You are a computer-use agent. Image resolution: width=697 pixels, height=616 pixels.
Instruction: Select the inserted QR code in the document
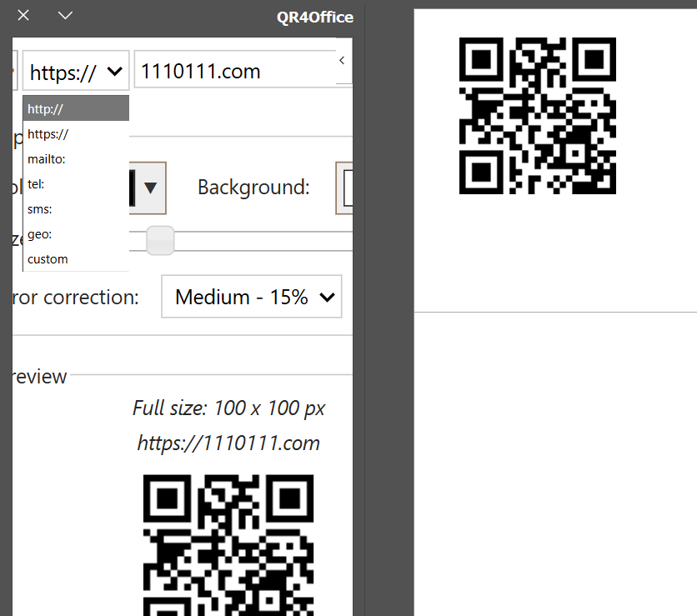pyautogui.click(x=538, y=116)
